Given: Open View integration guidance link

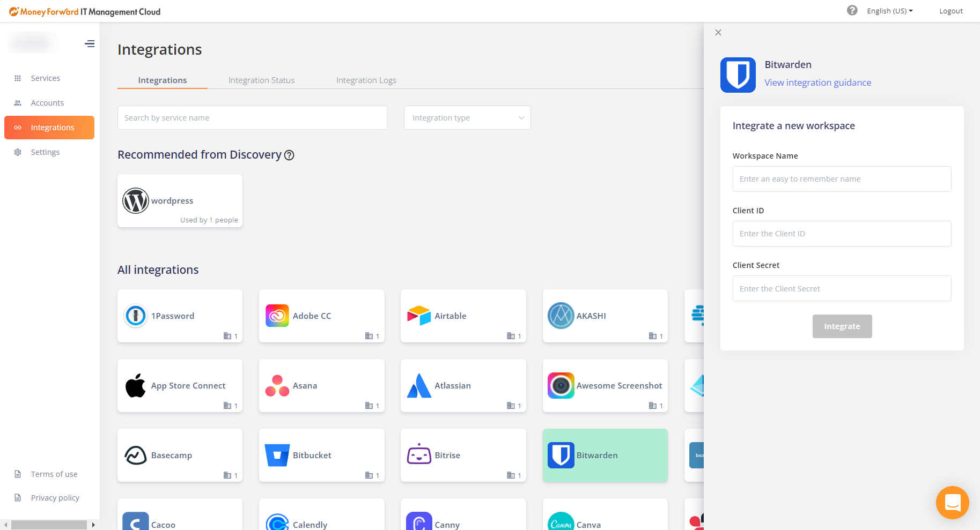Looking at the screenshot, I should (x=818, y=83).
